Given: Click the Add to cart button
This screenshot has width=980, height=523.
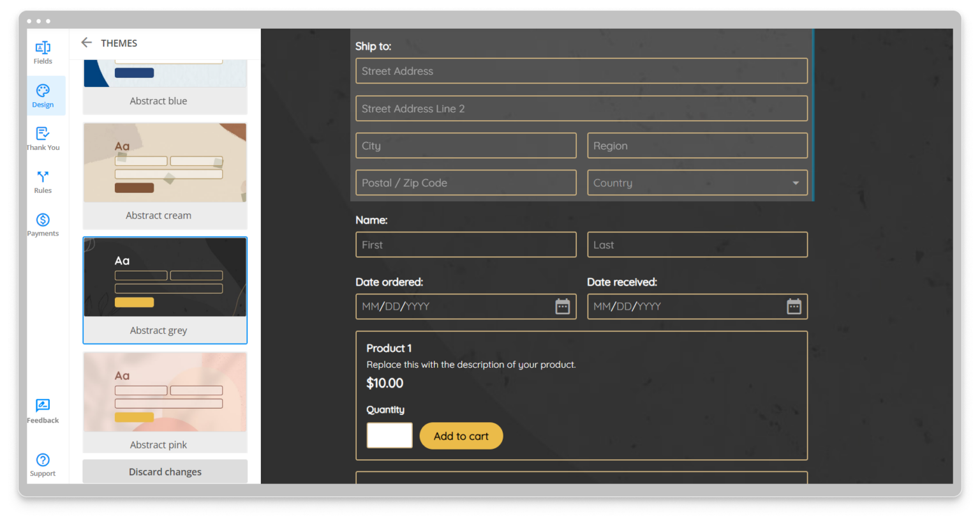Looking at the screenshot, I should [x=461, y=436].
